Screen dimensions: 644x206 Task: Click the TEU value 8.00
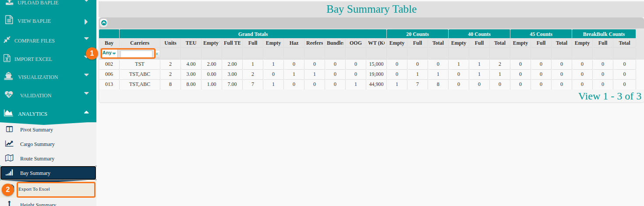tap(191, 84)
